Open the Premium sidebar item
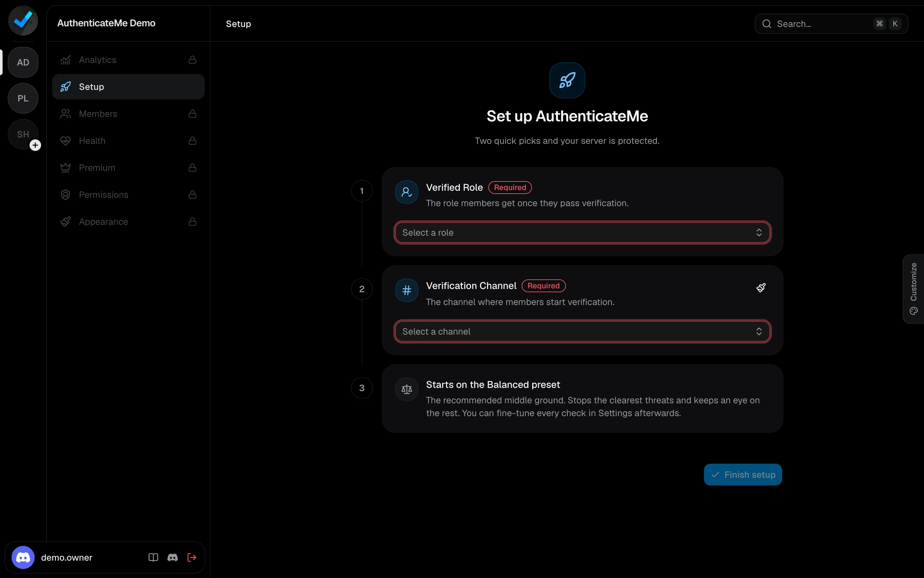 128,168
